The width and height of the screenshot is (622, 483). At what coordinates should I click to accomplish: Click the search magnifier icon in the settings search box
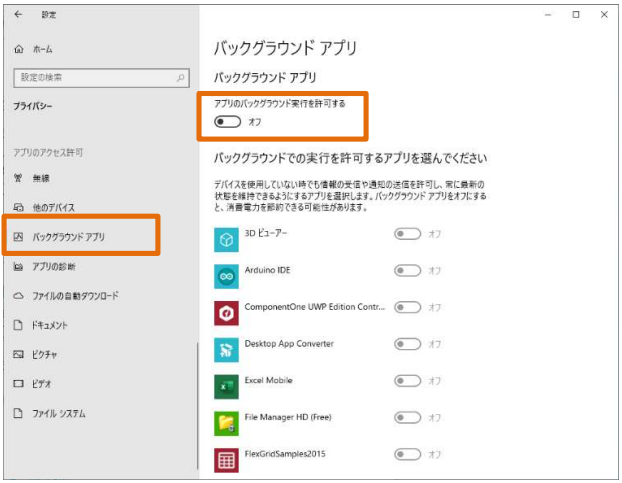pos(181,77)
